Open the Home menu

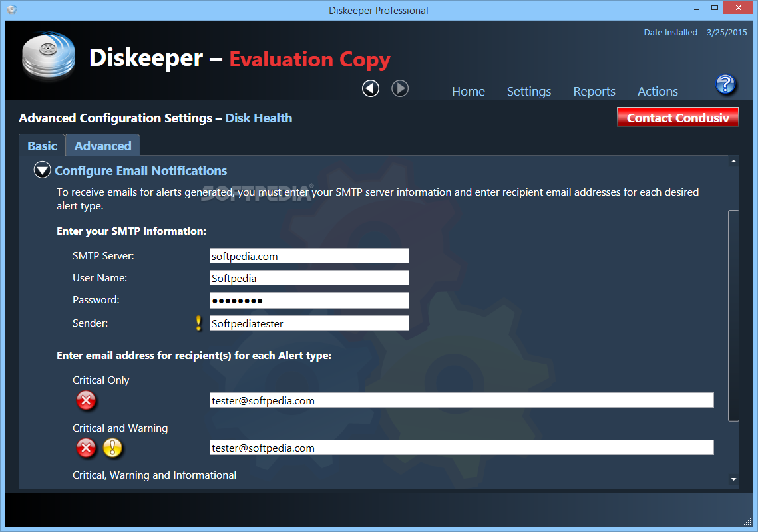tap(468, 91)
